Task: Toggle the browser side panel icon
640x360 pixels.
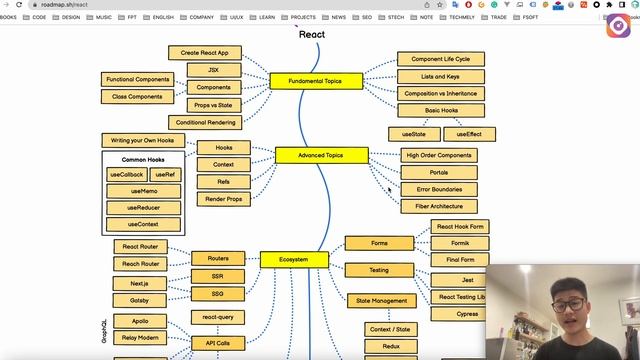Action: 622,5
